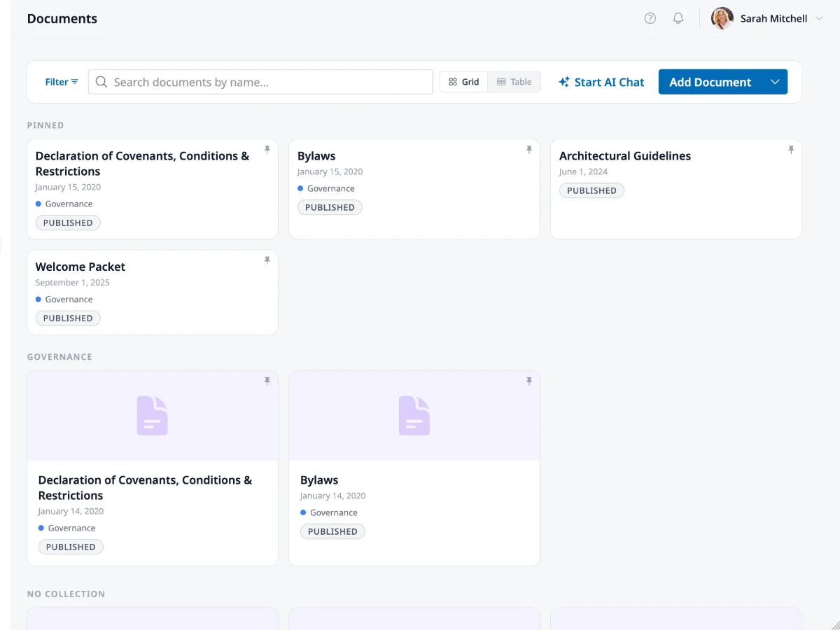Click the magnifier icon in the search bar

click(101, 82)
